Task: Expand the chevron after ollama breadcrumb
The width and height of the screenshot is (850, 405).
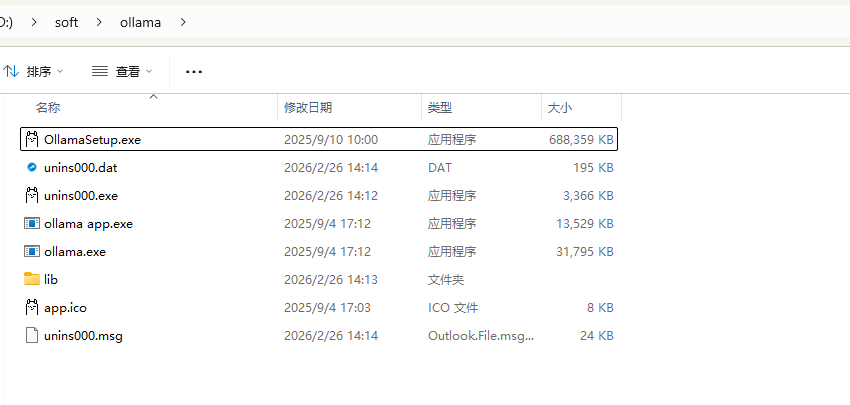Action: pos(183,22)
